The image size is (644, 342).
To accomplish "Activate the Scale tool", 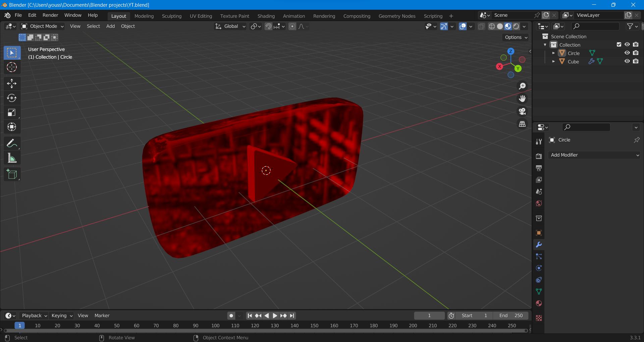I will click(x=12, y=112).
